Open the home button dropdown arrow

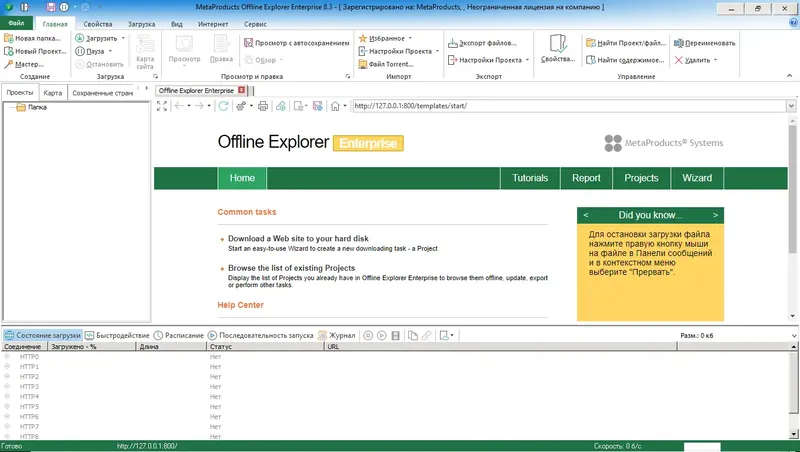tap(345, 106)
